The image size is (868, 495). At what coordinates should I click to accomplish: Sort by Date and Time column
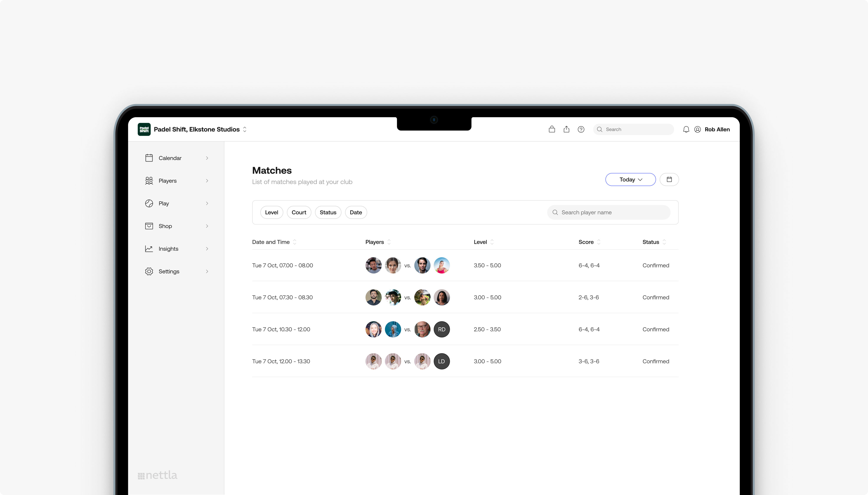[x=294, y=242]
